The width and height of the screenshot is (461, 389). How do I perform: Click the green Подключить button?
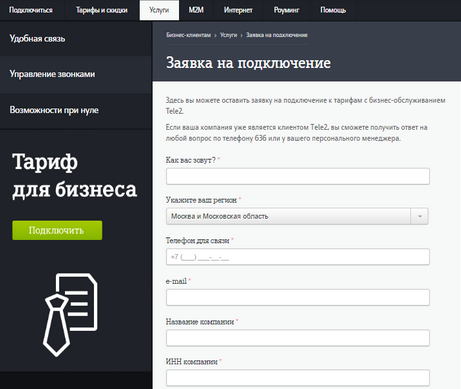pos(57,230)
